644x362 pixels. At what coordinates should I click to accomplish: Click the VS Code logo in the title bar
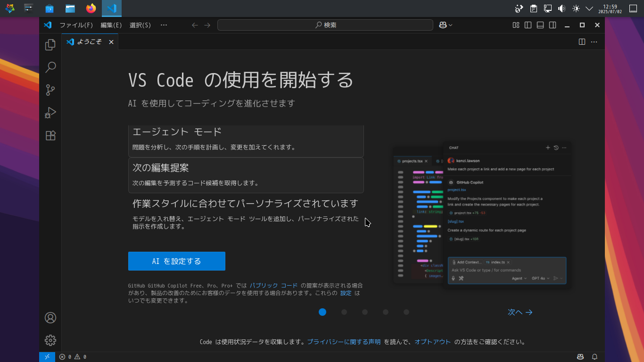click(x=48, y=25)
